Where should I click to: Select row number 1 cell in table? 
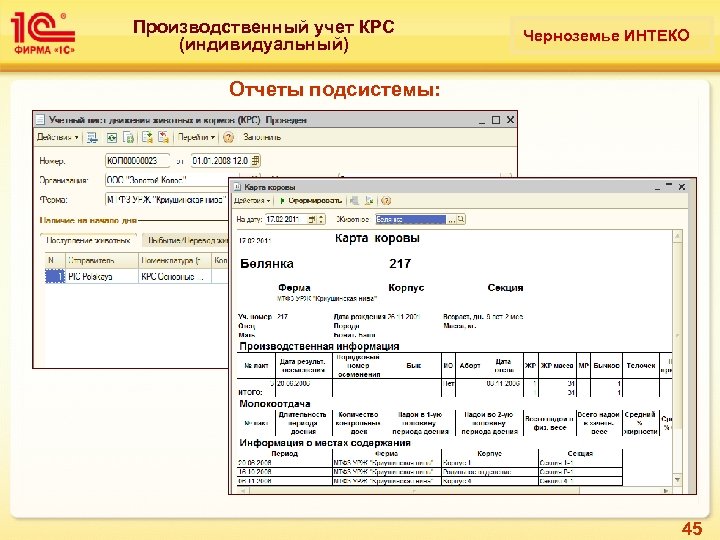(55, 276)
